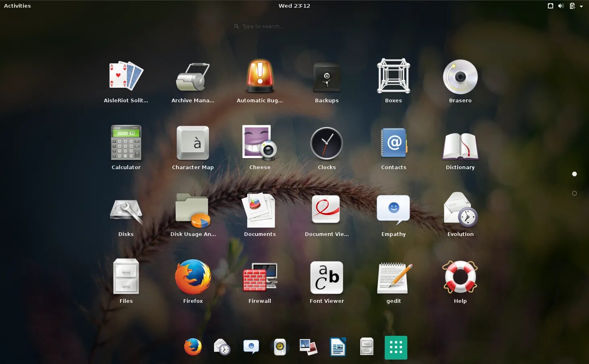Image resolution: width=589 pixels, height=364 pixels.
Task: Launch LibreOffice Writer from dash
Action: (x=338, y=347)
